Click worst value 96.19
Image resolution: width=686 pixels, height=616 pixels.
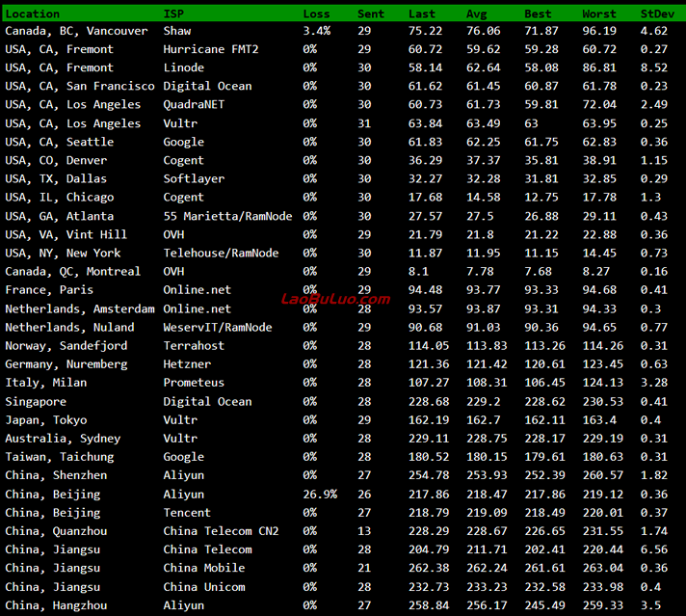599,31
